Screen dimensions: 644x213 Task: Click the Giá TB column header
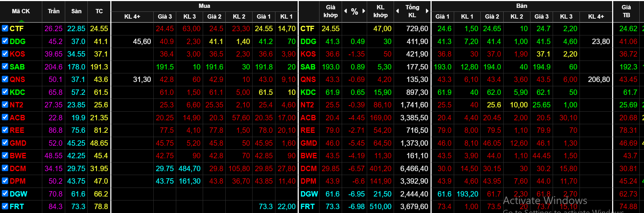point(626,11)
